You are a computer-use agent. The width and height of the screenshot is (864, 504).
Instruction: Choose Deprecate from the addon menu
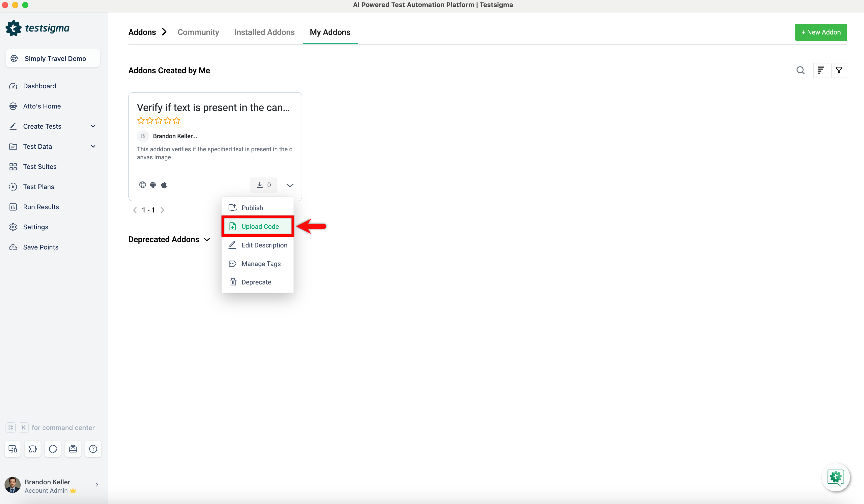click(257, 282)
